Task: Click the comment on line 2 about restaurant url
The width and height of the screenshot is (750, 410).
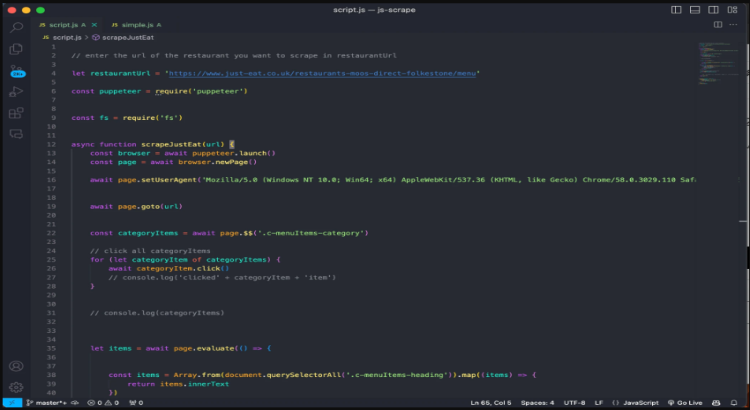Action: [233, 55]
